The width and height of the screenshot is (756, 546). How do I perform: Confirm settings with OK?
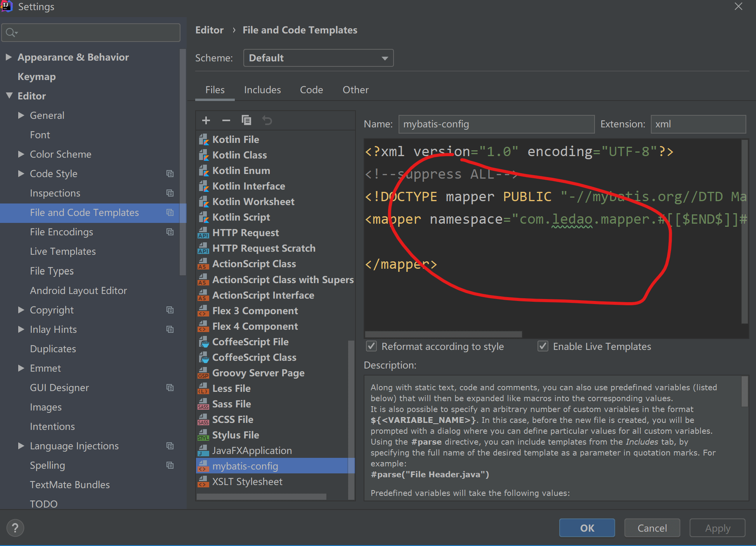(586, 528)
